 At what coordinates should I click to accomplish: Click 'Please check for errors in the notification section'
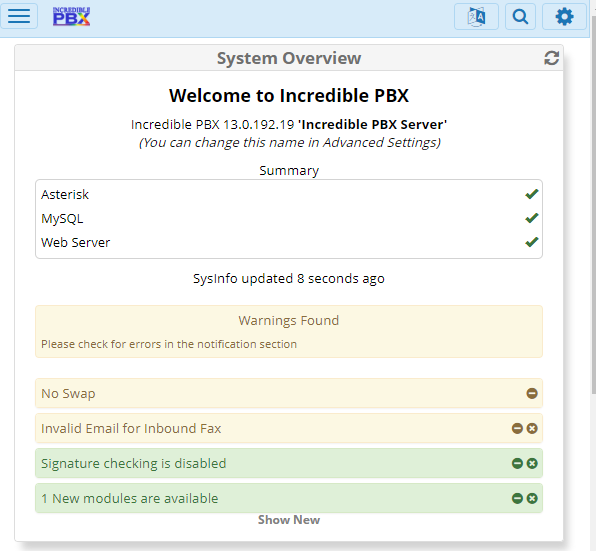pos(169,344)
